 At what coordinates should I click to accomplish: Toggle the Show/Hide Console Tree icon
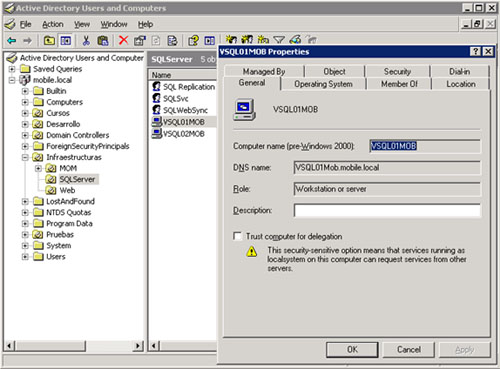pyautogui.click(x=65, y=41)
